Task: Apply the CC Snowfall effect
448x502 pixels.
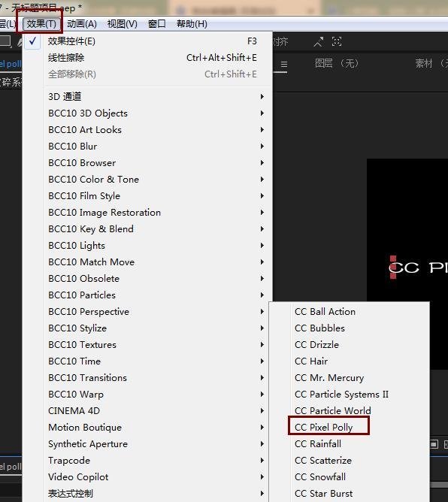Action: (349, 477)
